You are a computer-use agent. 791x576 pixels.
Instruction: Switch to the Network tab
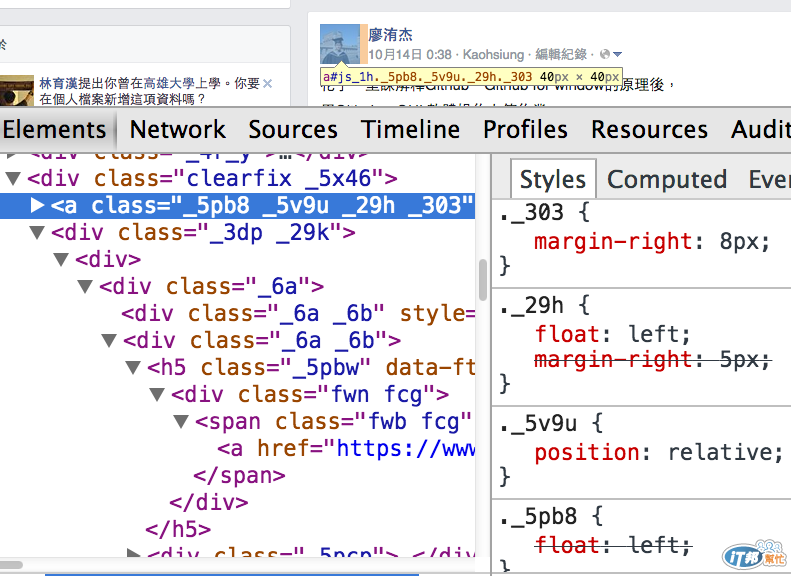[x=178, y=130]
